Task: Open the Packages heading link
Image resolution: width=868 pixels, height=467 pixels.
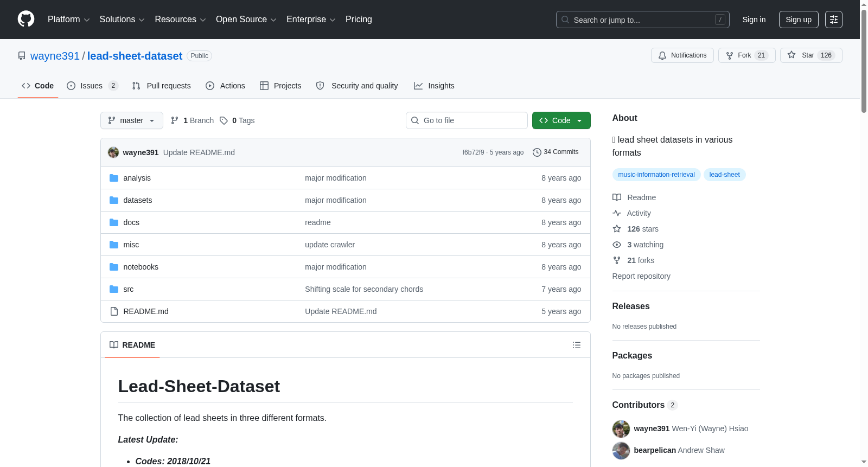Action: [632, 355]
